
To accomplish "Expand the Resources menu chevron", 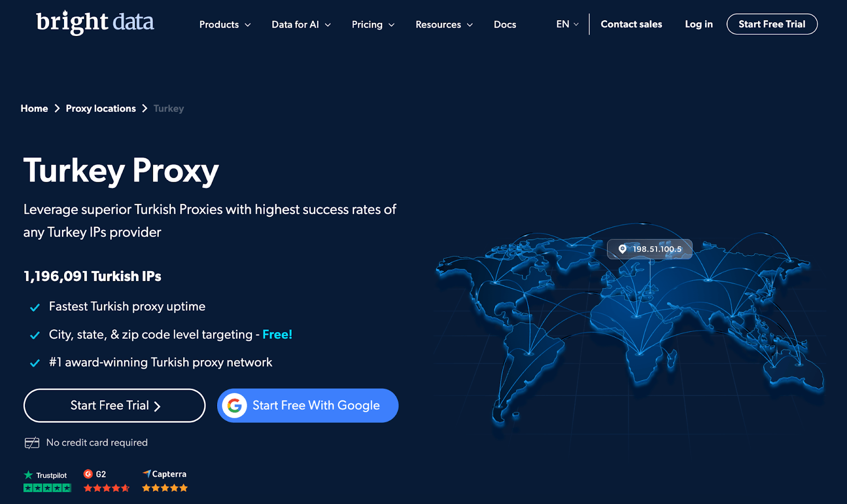I will tap(470, 25).
